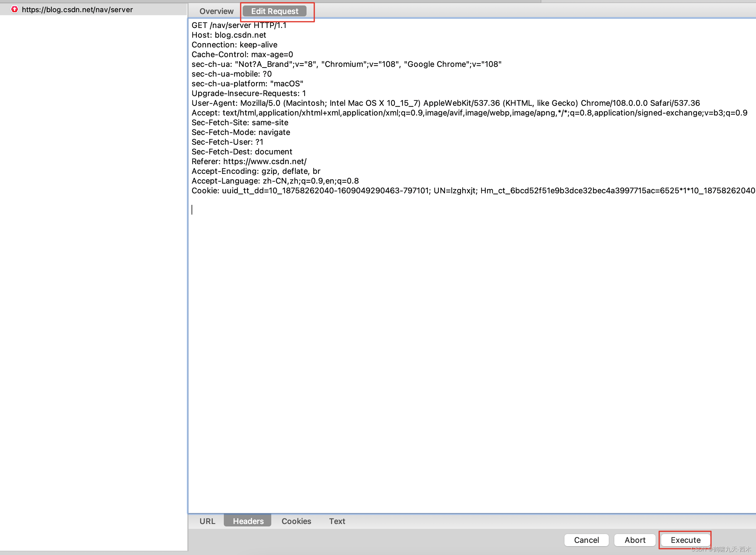Switch to the Overview tab

click(216, 11)
